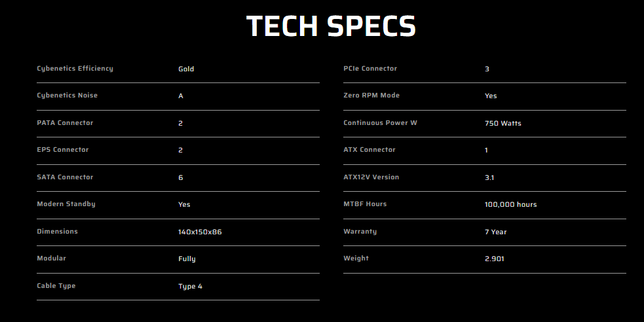Click the ATX Connector label

pos(369,150)
